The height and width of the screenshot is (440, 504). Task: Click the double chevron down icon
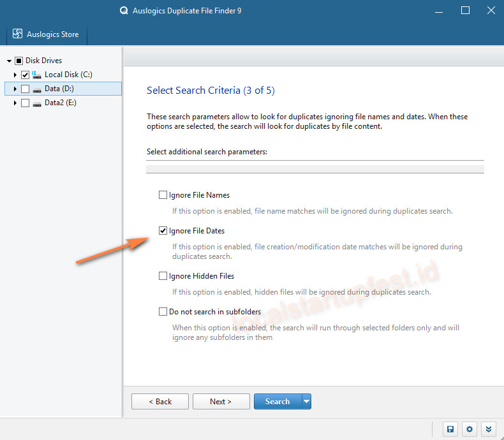click(x=489, y=429)
